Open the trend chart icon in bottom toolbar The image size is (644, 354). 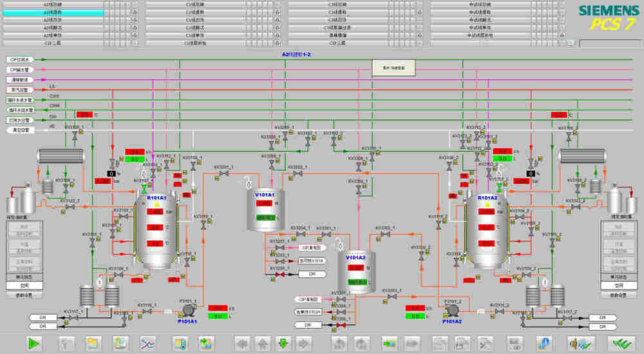[x=148, y=342]
